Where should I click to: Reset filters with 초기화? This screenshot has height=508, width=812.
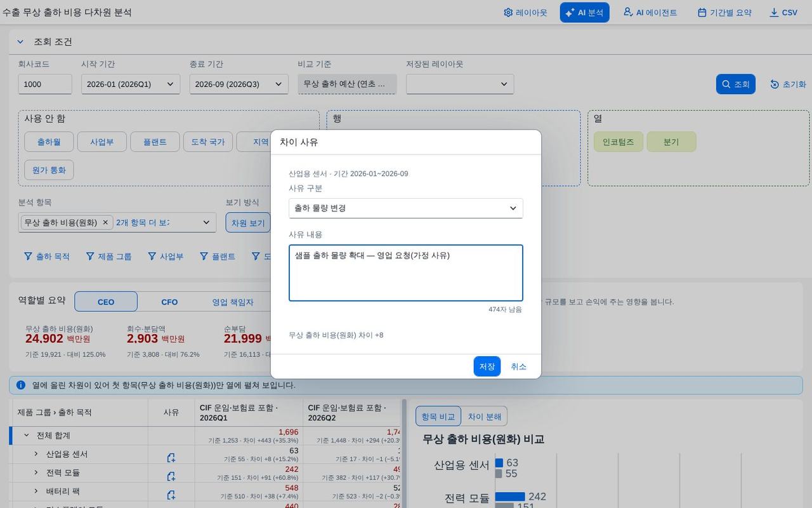[788, 84]
